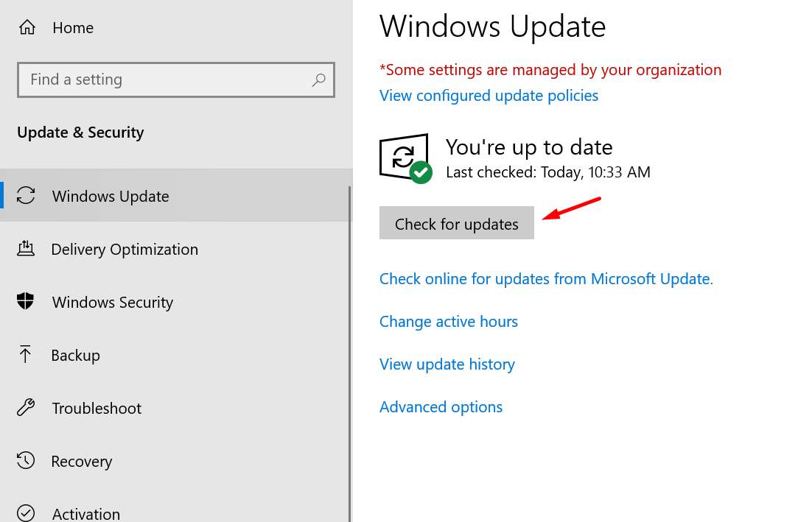The width and height of the screenshot is (812, 522).
Task: Click the update status icon with green checkmark
Action: pyautogui.click(x=405, y=158)
